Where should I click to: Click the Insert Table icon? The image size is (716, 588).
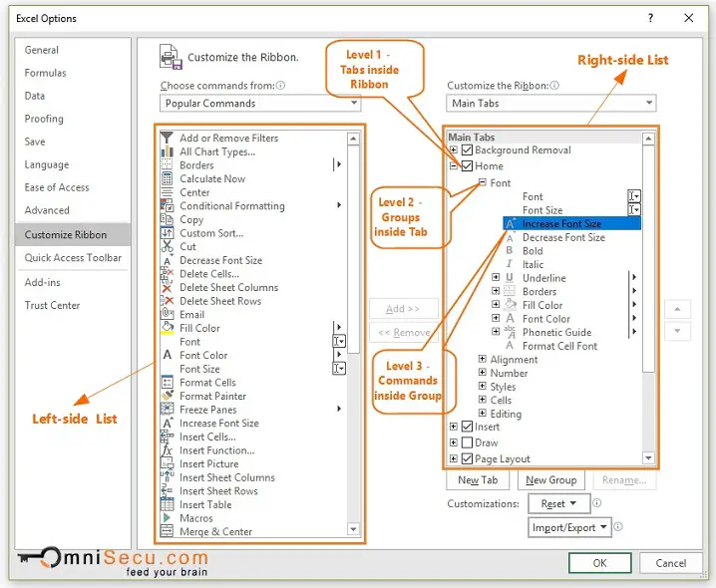(x=167, y=504)
